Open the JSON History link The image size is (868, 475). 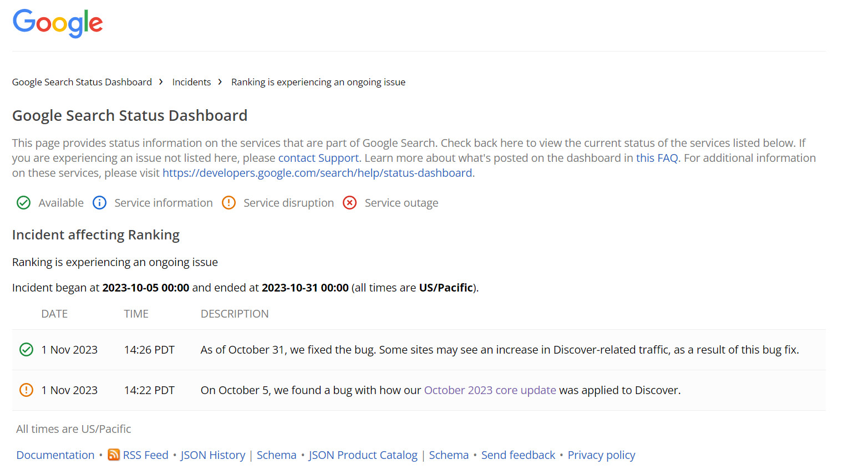213,455
